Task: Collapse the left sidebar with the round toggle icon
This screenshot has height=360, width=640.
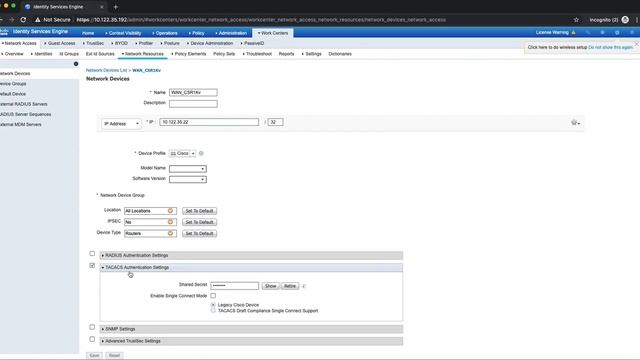Action: [76, 64]
